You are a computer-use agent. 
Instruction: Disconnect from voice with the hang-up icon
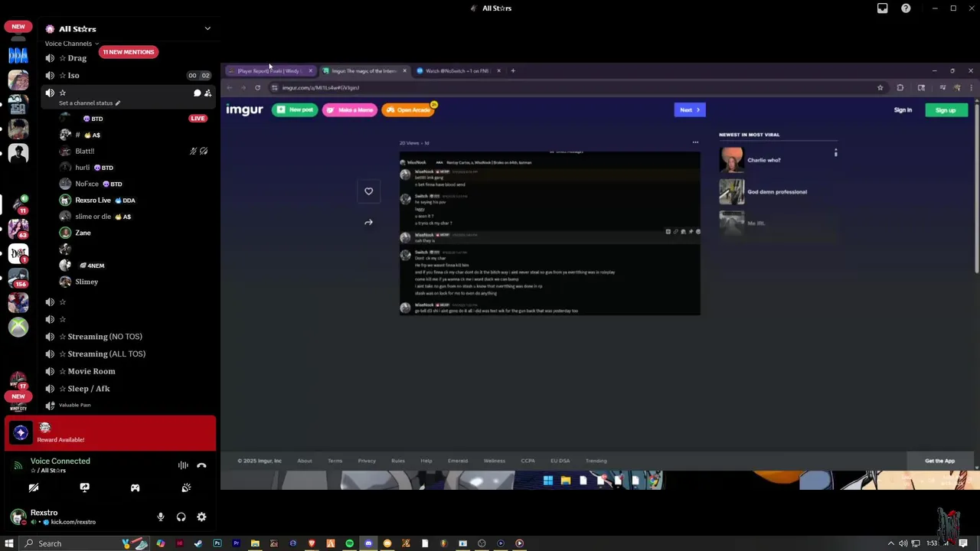point(201,465)
